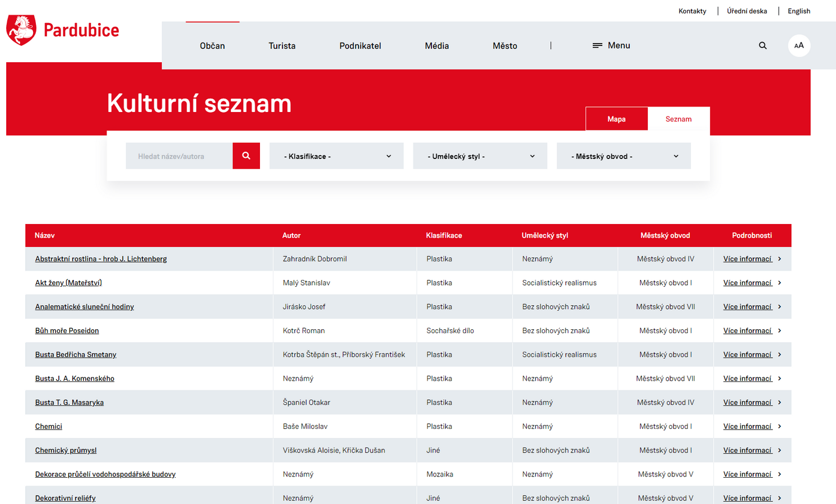The image size is (836, 504).
Task: Click the Pardubice horse logo
Action: point(21,30)
